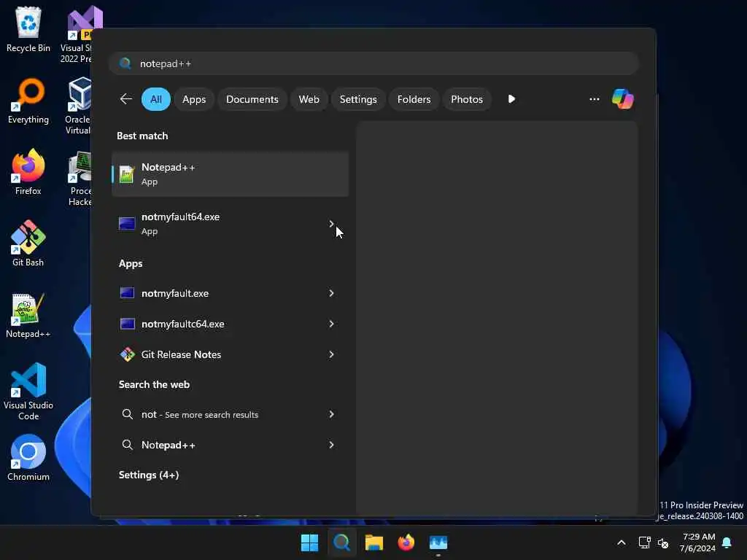Click the Git Release Notes icon
The height and width of the screenshot is (560, 747).
[127, 354]
